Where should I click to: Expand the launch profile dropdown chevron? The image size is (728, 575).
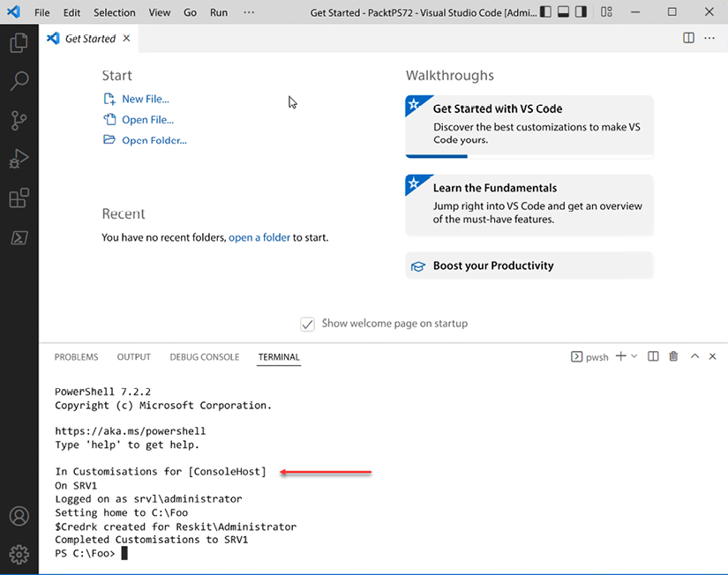[x=634, y=356]
